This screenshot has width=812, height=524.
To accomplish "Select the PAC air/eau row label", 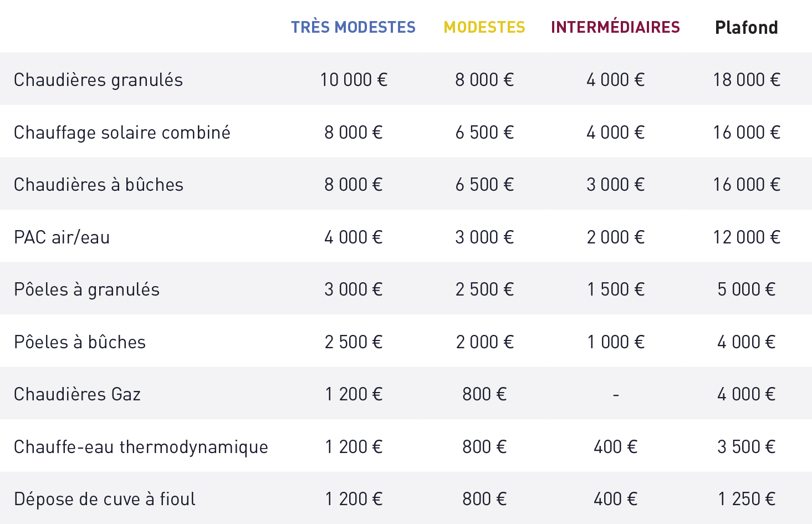I will (x=62, y=237).
